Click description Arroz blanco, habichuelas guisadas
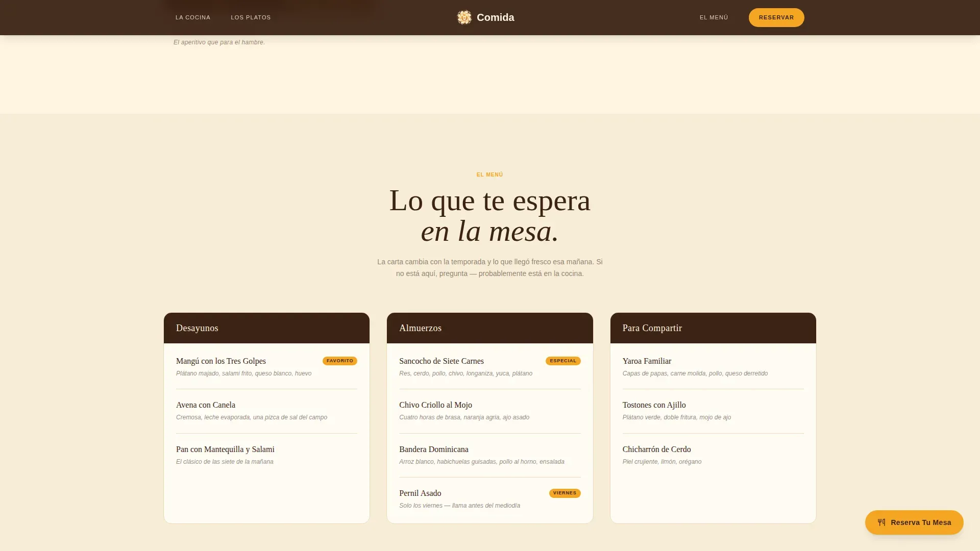The height and width of the screenshot is (551, 980). [x=481, y=462]
